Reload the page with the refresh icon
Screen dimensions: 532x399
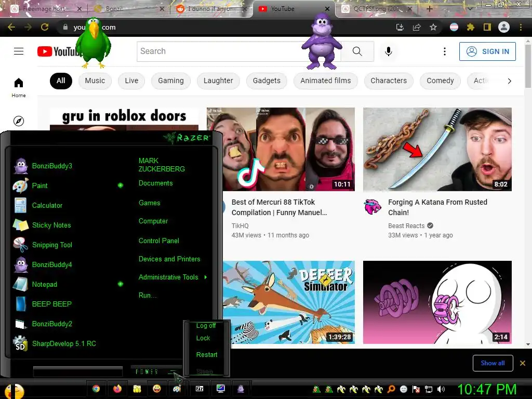click(x=45, y=27)
